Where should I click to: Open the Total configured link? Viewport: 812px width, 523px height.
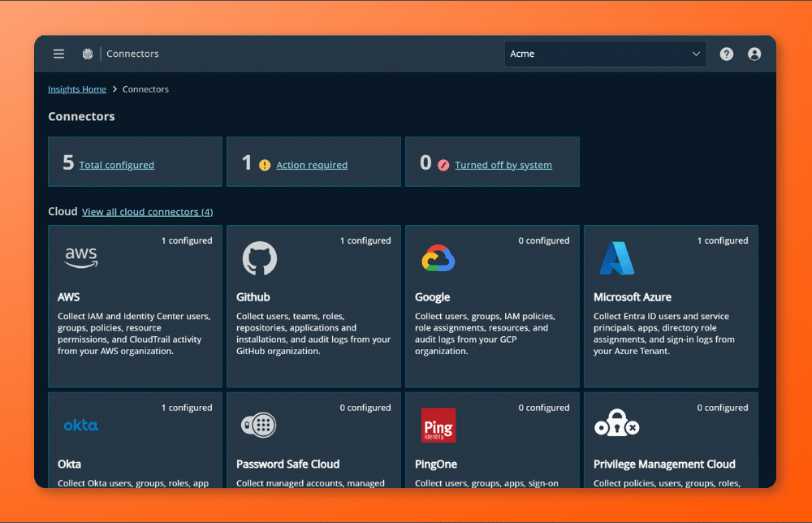(116, 165)
